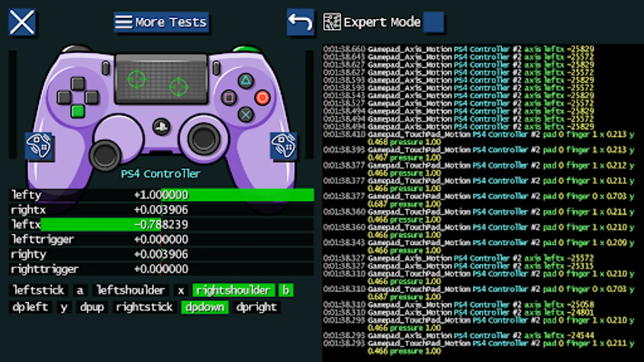
Task: Click the PS logo button on the controller
Action: [x=161, y=127]
